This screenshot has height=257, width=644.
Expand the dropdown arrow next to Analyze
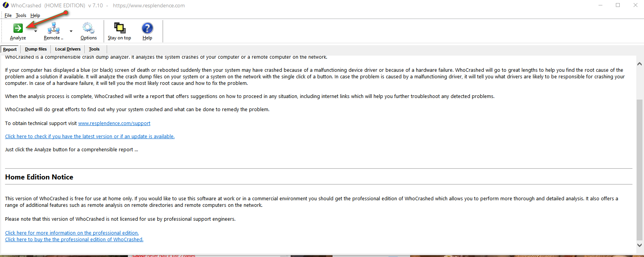tap(36, 31)
